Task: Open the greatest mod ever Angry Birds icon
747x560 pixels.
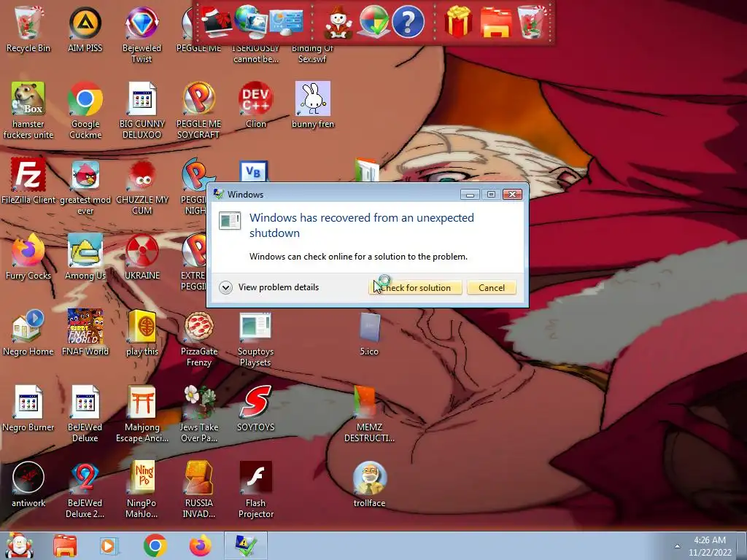Action: (85, 187)
